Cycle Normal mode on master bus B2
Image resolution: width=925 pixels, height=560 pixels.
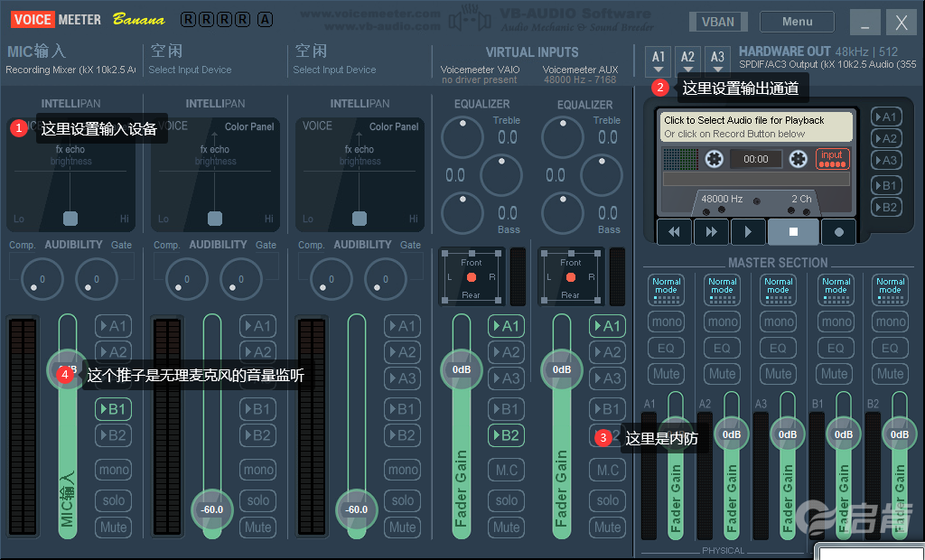[890, 290]
